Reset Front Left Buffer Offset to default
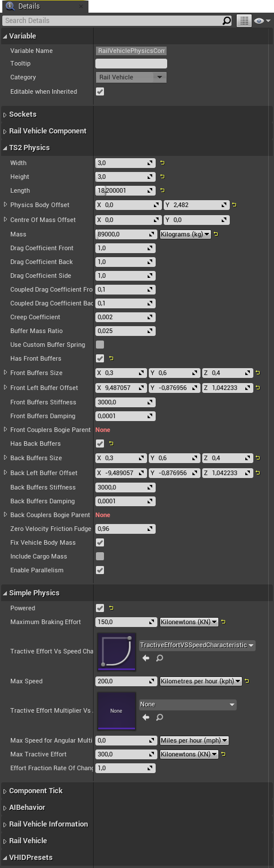The height and width of the screenshot is (868, 274). pos(258,388)
